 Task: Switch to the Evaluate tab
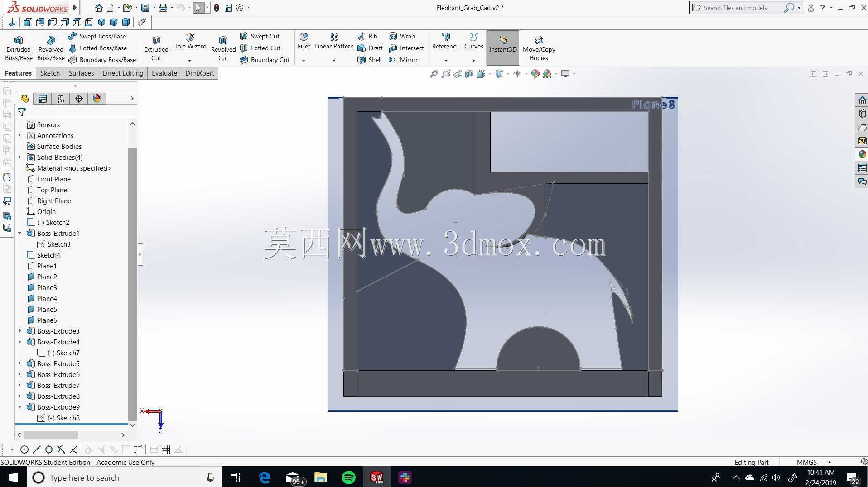164,73
